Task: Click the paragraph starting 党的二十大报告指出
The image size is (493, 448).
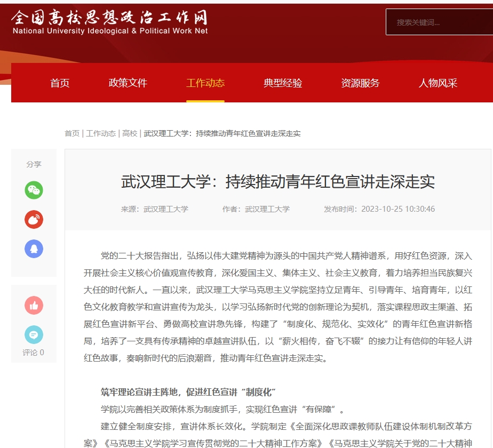Action: (x=278, y=307)
